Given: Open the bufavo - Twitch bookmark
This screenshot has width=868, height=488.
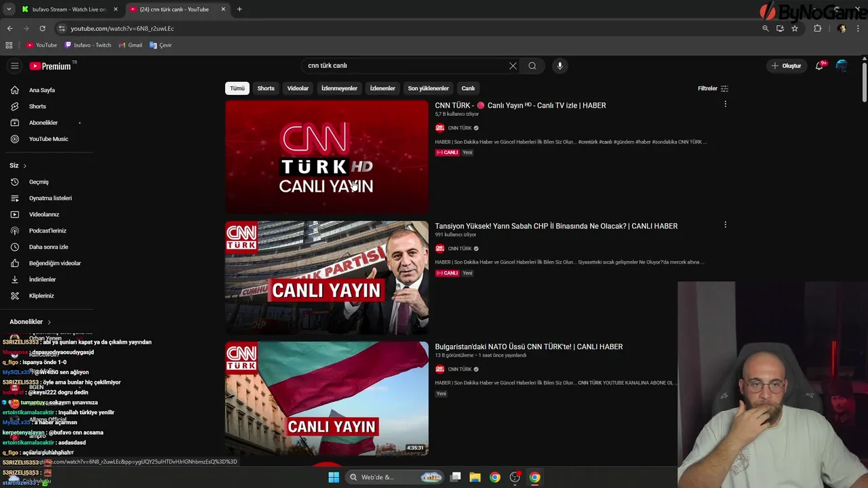Looking at the screenshot, I should click(87, 45).
